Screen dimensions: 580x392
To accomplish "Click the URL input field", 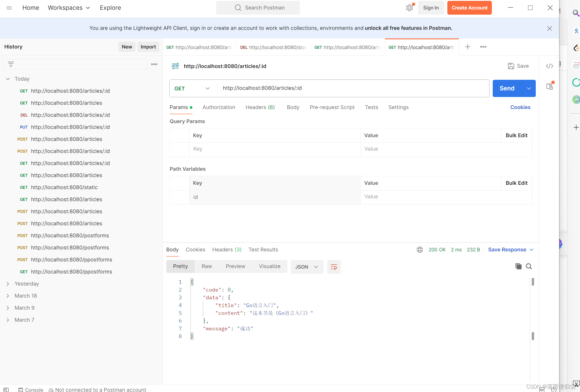I will (x=352, y=88).
